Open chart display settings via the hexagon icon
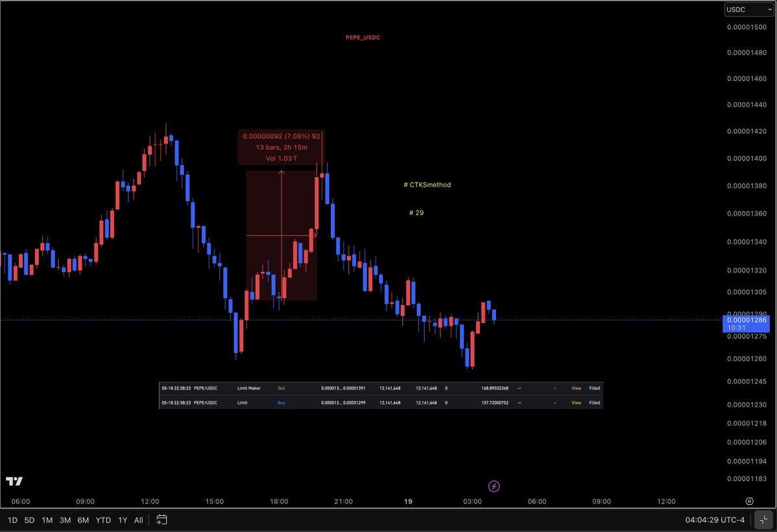 click(749, 501)
